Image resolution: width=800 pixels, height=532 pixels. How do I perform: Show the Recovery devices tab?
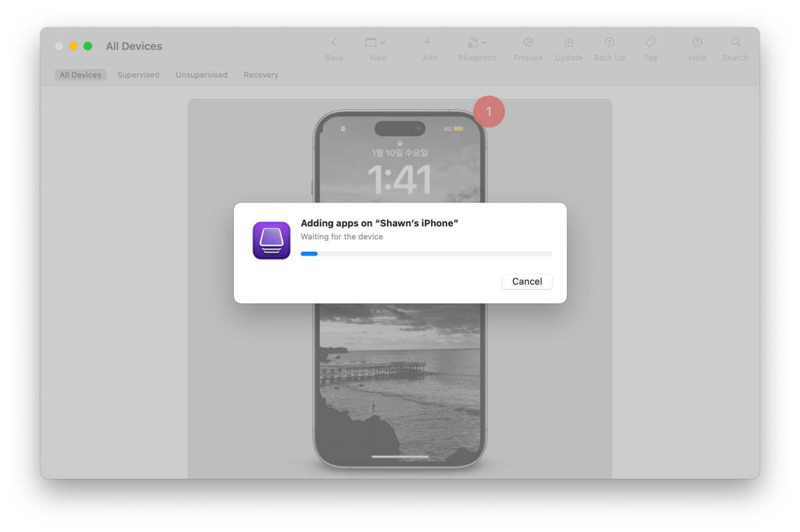pos(261,75)
